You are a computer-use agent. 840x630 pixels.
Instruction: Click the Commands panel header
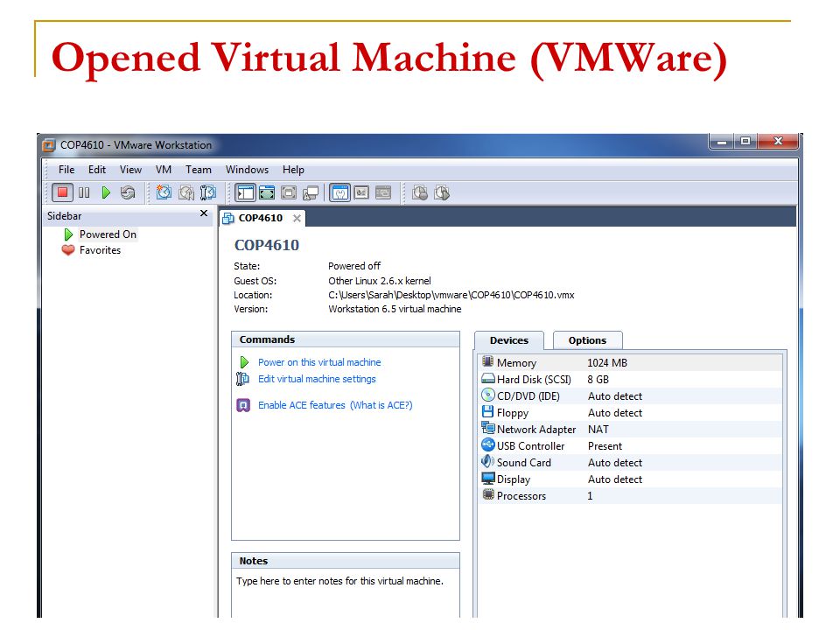tap(346, 339)
